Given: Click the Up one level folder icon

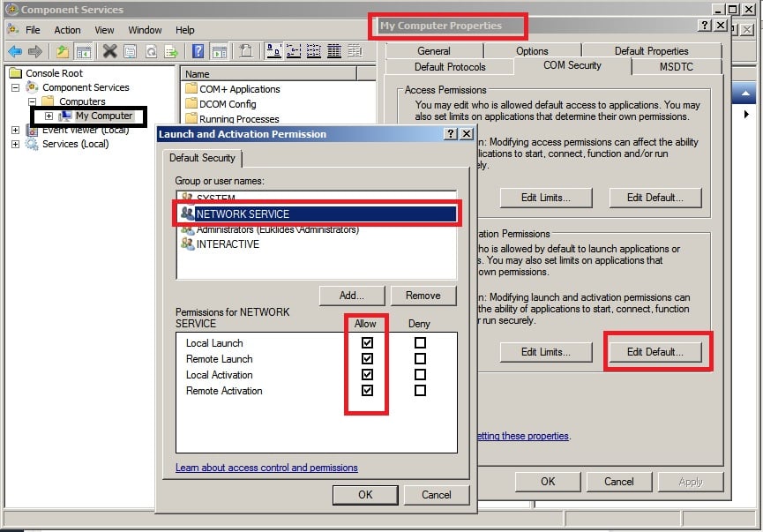Looking at the screenshot, I should pyautogui.click(x=63, y=51).
